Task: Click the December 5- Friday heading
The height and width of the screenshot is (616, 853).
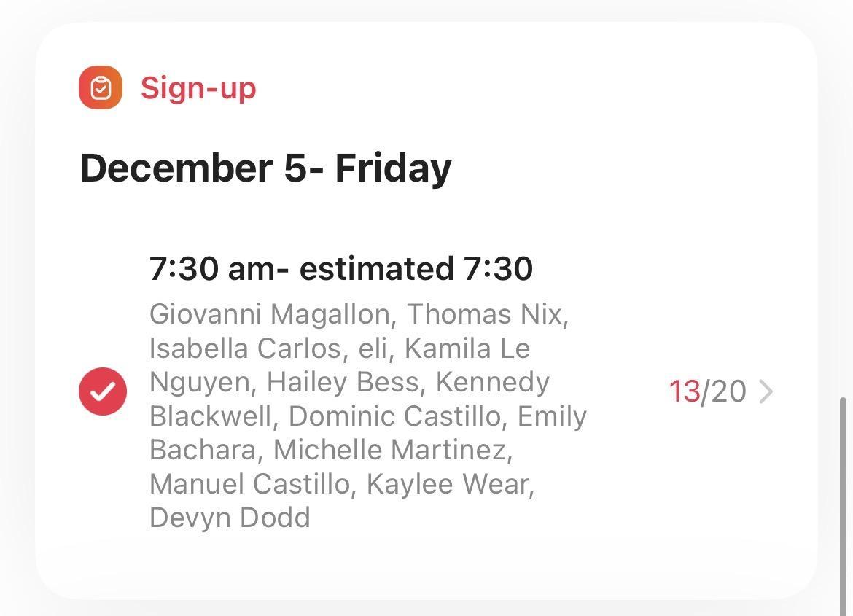Action: pos(265,168)
